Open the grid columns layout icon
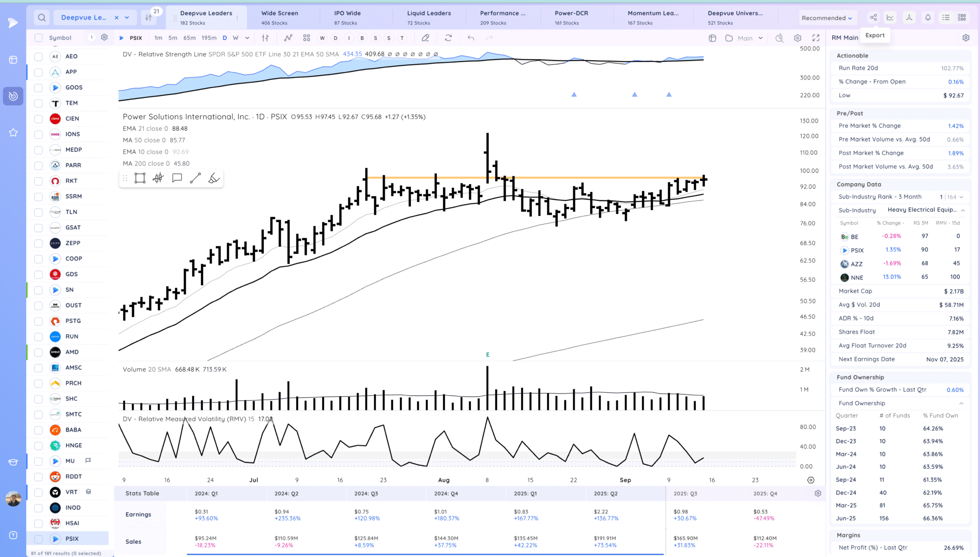Viewport: 980px width, 557px height. 962,18
